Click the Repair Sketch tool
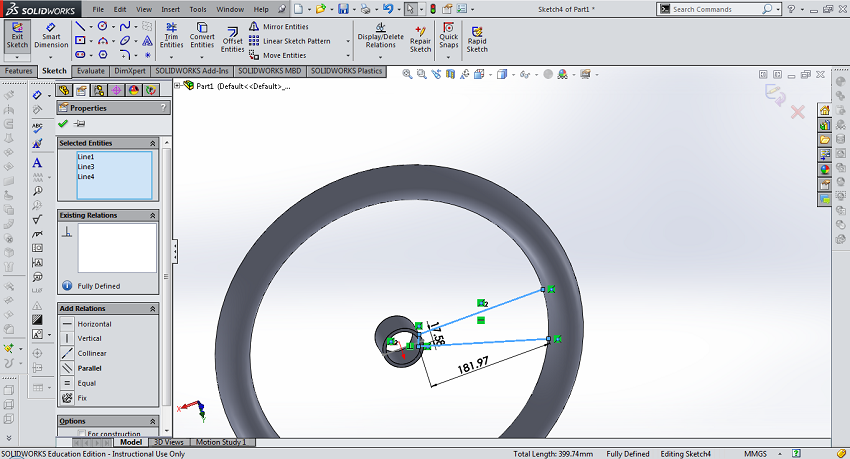Screen dimensions: 850x459 pos(420,39)
